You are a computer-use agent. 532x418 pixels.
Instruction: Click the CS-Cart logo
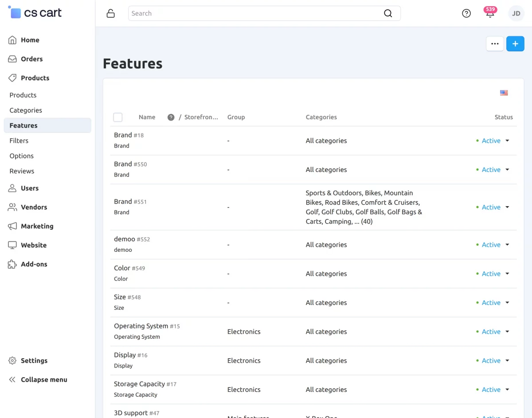point(35,13)
